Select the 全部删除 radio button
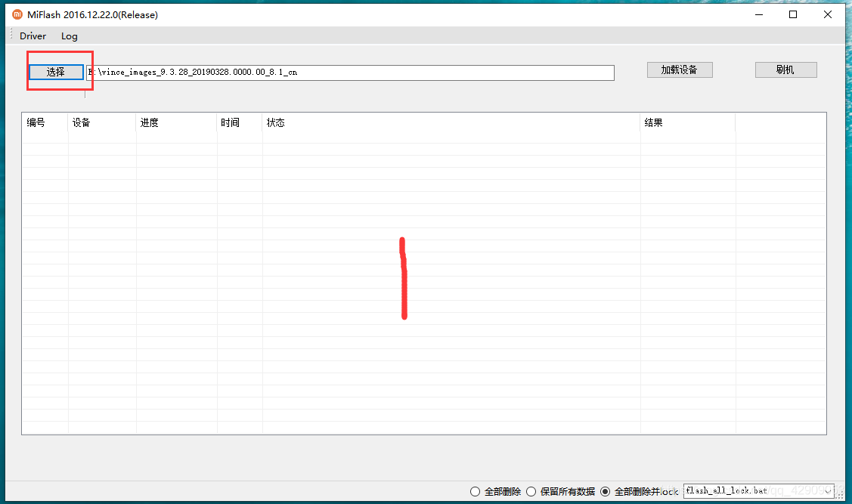The height and width of the screenshot is (504, 852). tap(475, 491)
